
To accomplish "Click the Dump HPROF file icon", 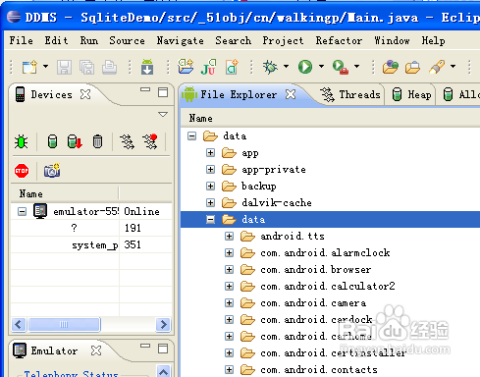I will 75,141.
